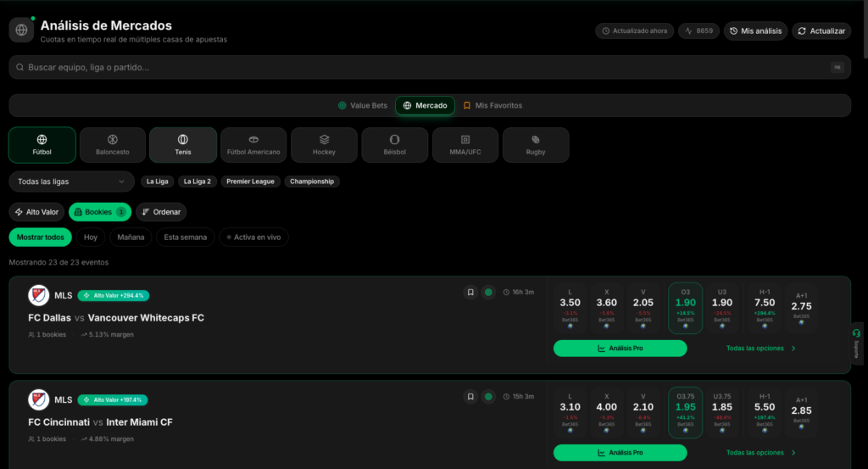Expand Todas las opciones for FC Dallas match

(x=761, y=349)
